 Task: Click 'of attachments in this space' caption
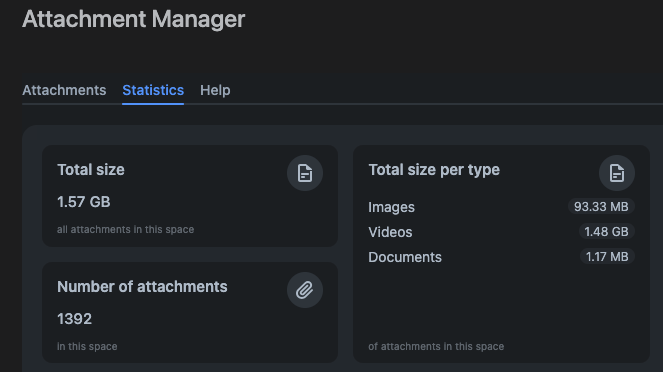(x=436, y=346)
